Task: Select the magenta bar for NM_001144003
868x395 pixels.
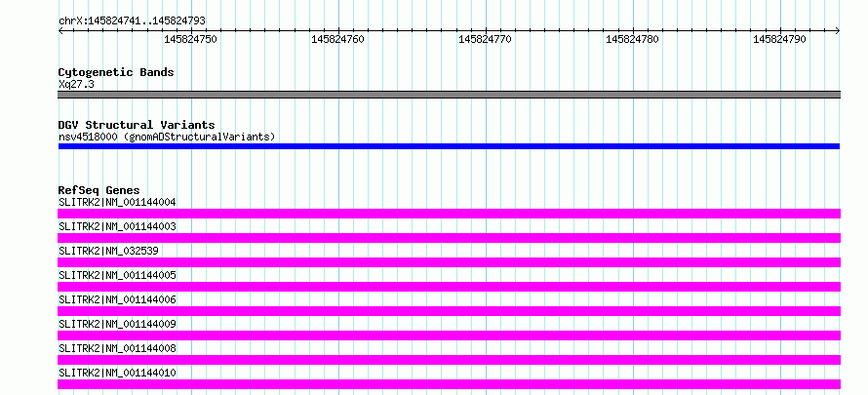Action: 449,238
